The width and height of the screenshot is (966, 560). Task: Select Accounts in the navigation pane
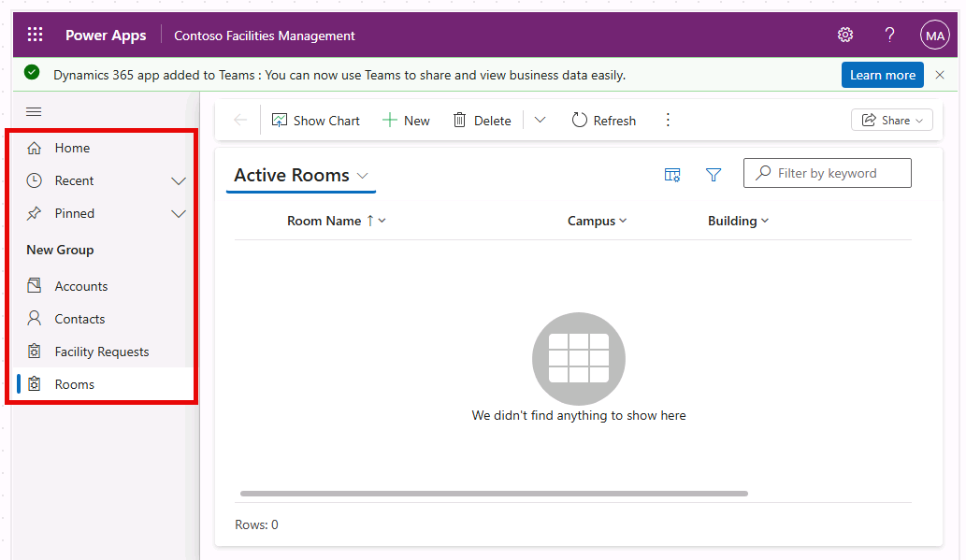pos(80,286)
